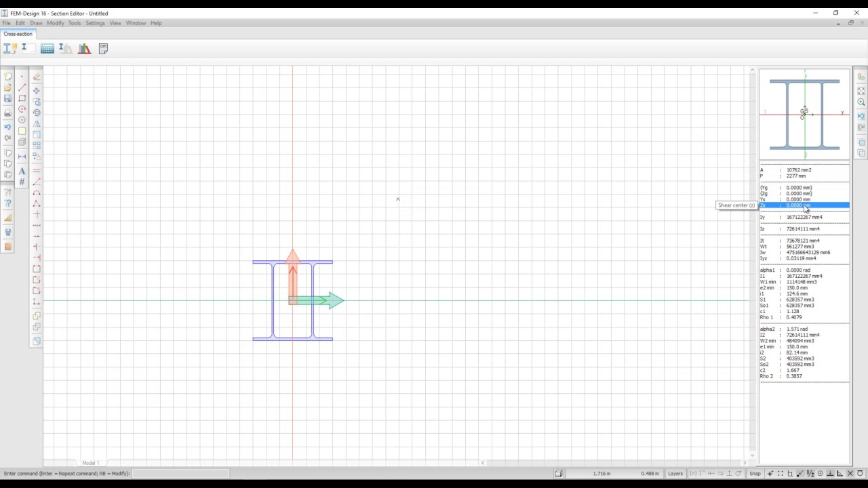Click the hash '#' tool icon
The height and width of the screenshot is (488, 868).
pyautogui.click(x=22, y=182)
